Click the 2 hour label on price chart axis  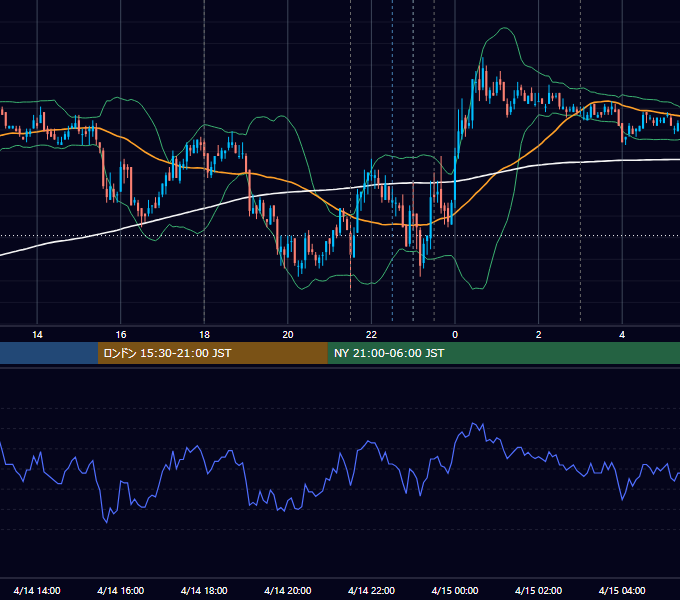tap(539, 335)
